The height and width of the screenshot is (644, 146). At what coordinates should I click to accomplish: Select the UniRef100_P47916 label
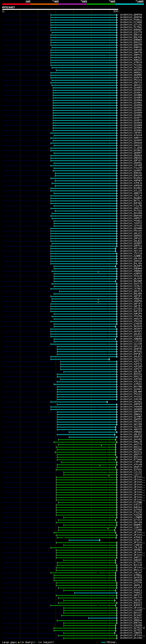click(131, 211)
